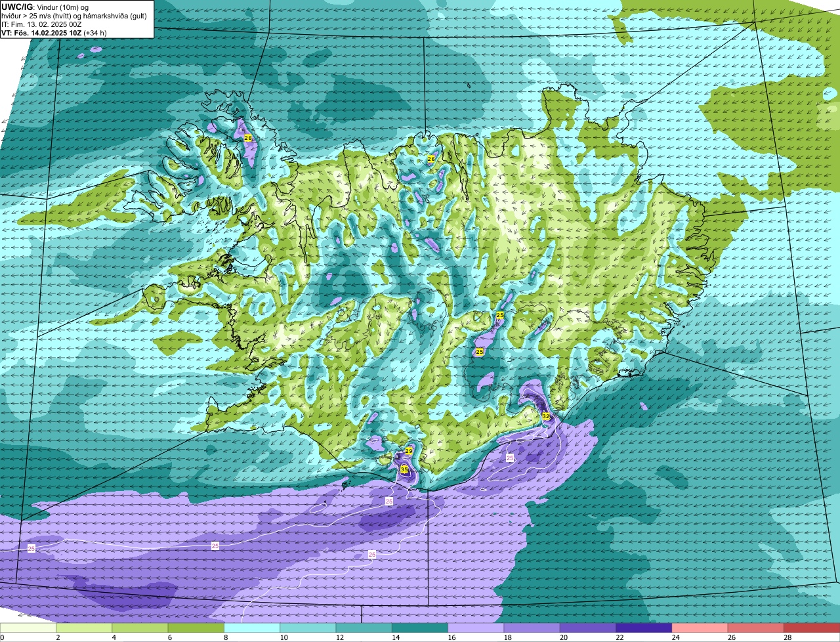Click the yellow gust label reading 32

(546, 416)
